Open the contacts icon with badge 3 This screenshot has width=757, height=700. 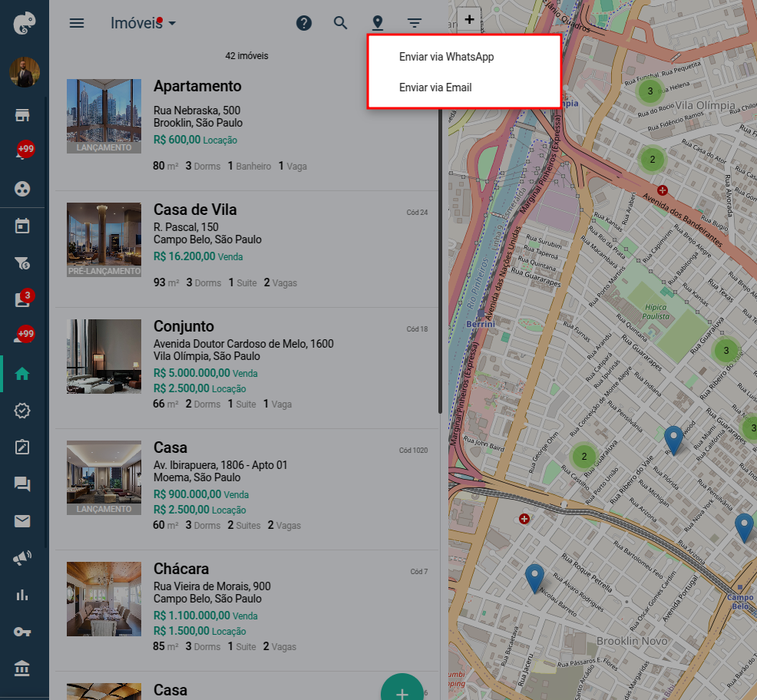[23, 299]
